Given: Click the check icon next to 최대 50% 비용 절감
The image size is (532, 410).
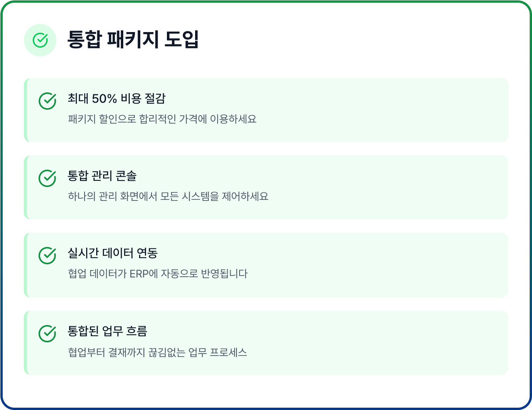Looking at the screenshot, I should point(48,101).
